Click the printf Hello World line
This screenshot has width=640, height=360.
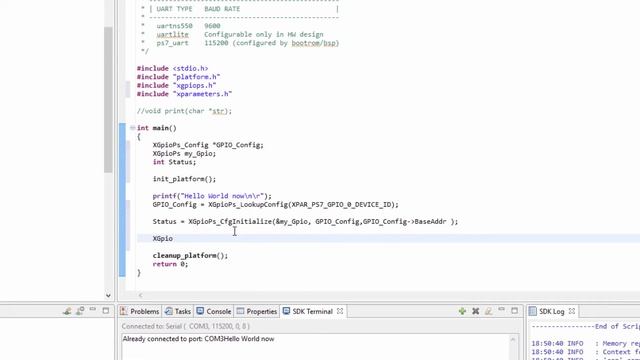212,196
